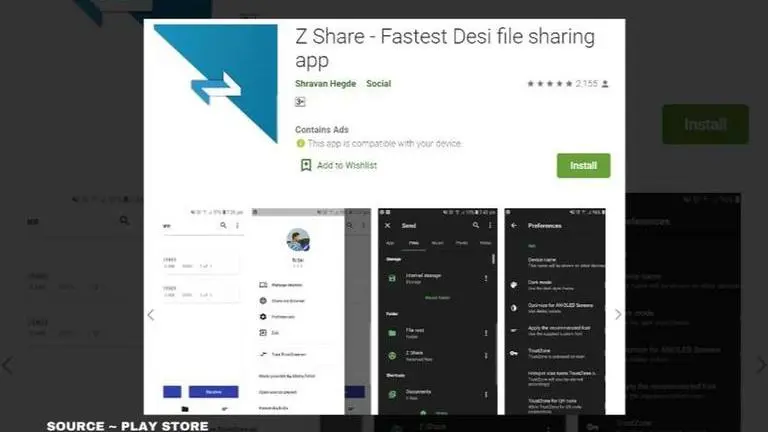Open the more options for Internal storage

pyautogui.click(x=486, y=278)
